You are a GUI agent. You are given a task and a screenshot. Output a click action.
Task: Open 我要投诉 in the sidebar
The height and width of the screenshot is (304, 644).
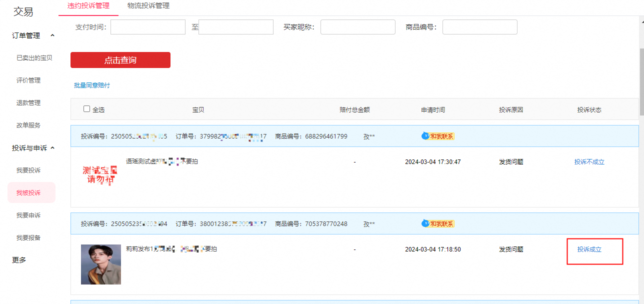click(x=28, y=170)
